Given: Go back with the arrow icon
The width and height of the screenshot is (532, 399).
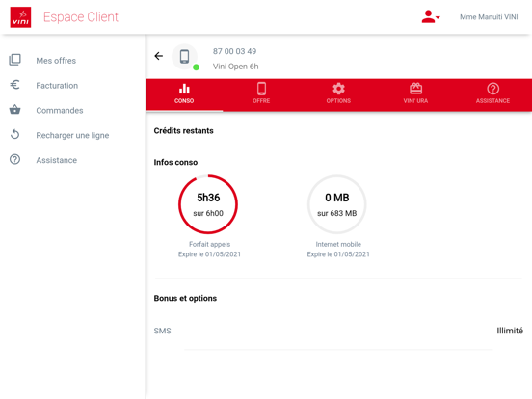Looking at the screenshot, I should (x=158, y=56).
